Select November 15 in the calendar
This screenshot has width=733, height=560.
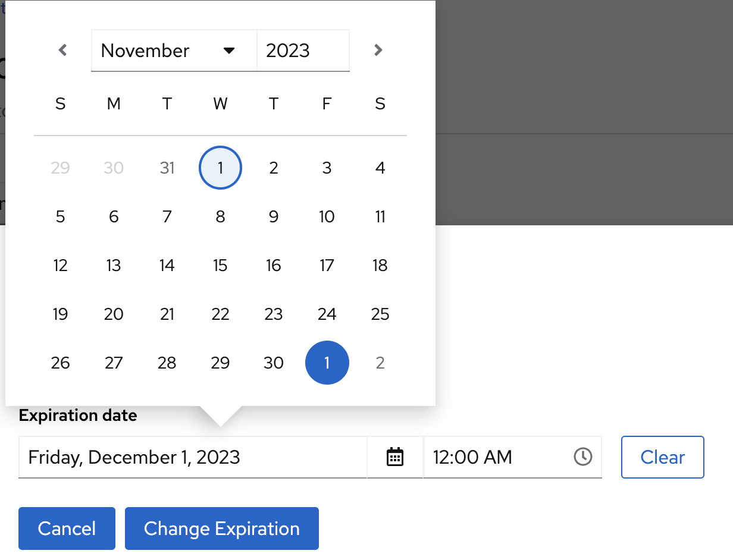pyautogui.click(x=220, y=265)
